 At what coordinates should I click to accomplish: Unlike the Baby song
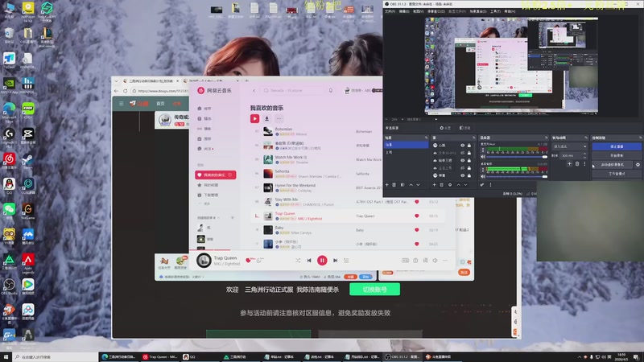coord(416,230)
